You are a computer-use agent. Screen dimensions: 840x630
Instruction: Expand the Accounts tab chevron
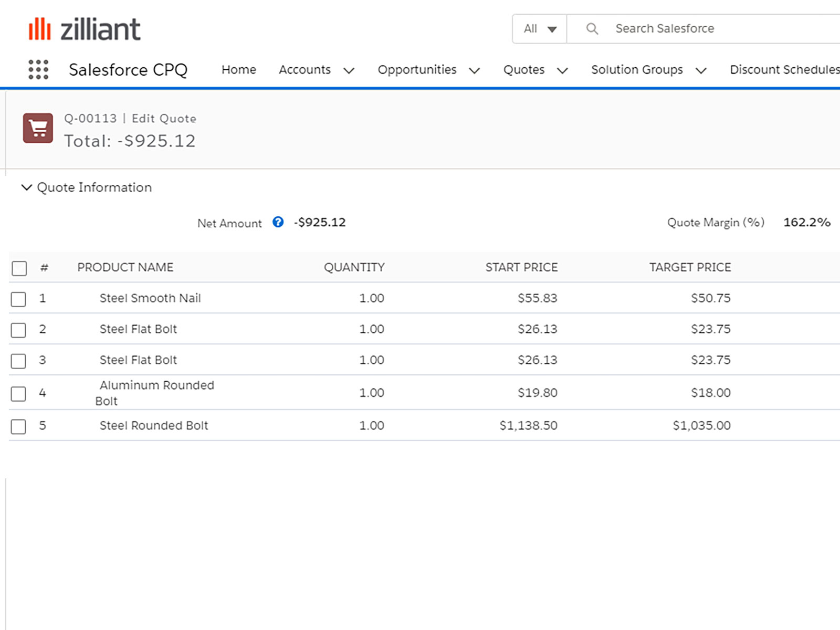pos(349,70)
